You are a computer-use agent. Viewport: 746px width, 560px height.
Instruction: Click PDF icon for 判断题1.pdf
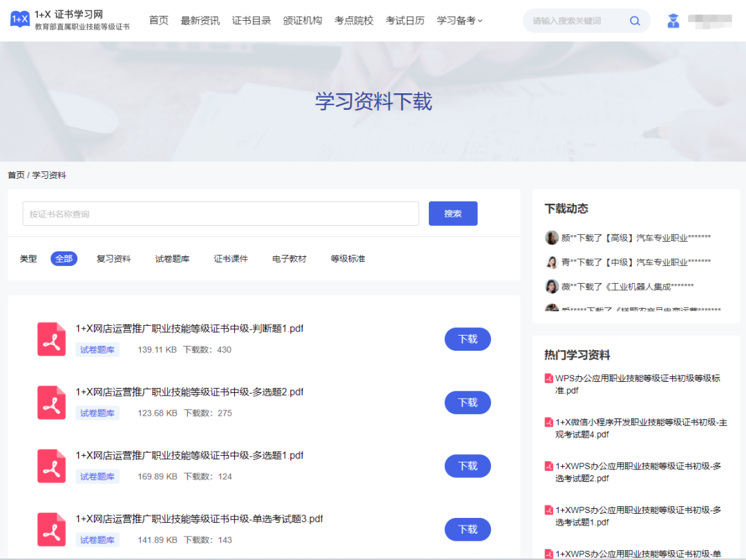51,339
